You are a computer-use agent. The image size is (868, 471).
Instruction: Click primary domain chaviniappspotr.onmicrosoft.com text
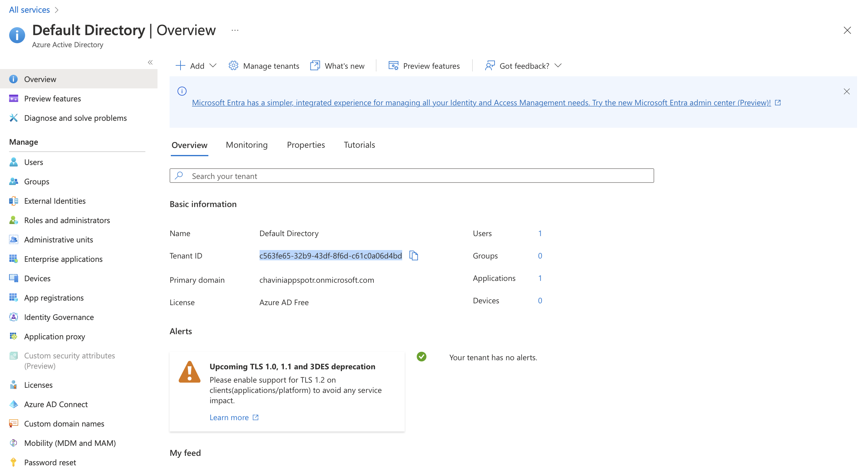tap(316, 280)
